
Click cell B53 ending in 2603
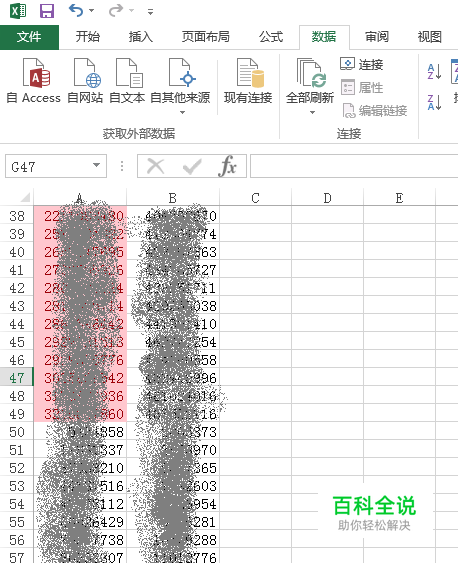coord(173,486)
